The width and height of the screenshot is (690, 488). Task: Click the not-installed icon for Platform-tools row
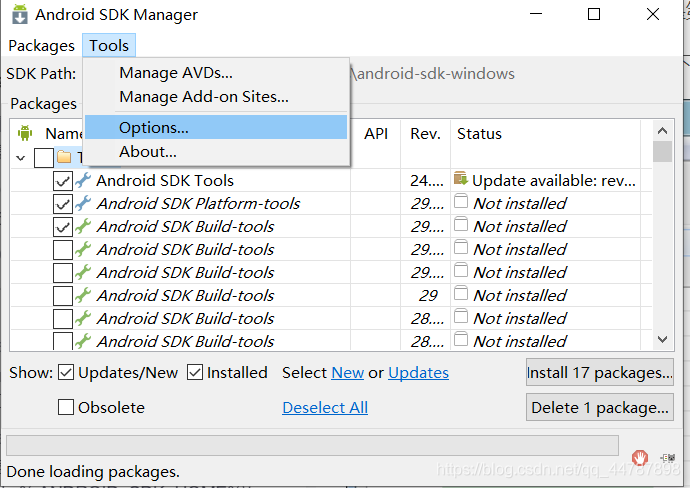(x=461, y=201)
